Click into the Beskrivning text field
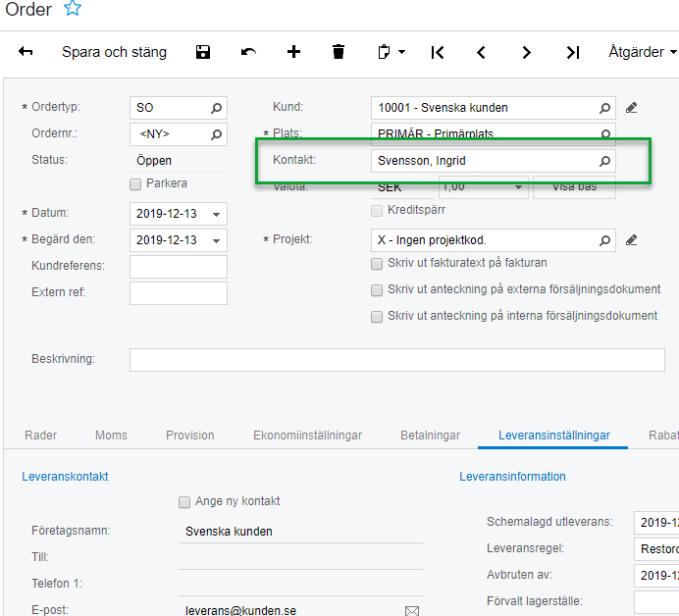This screenshot has height=616, width=679. click(396, 360)
